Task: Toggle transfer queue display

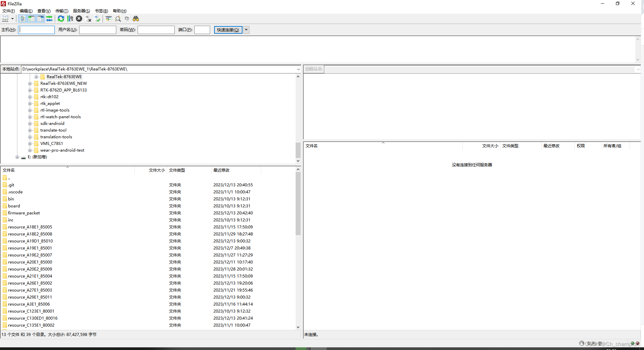Action: 49,19
